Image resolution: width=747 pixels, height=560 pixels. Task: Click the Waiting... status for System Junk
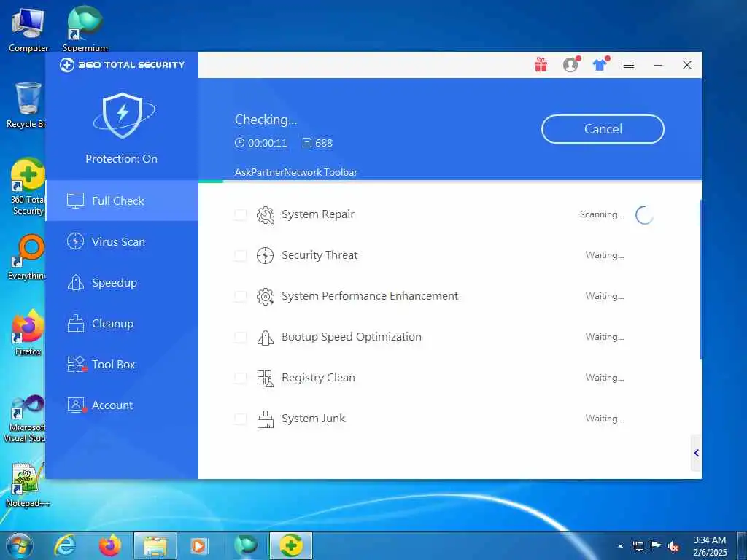tap(605, 419)
